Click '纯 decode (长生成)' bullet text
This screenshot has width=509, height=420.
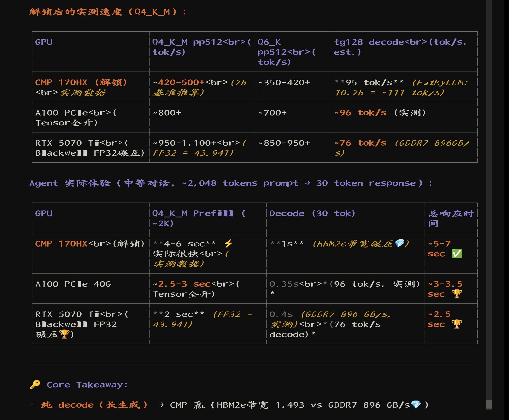point(94,405)
